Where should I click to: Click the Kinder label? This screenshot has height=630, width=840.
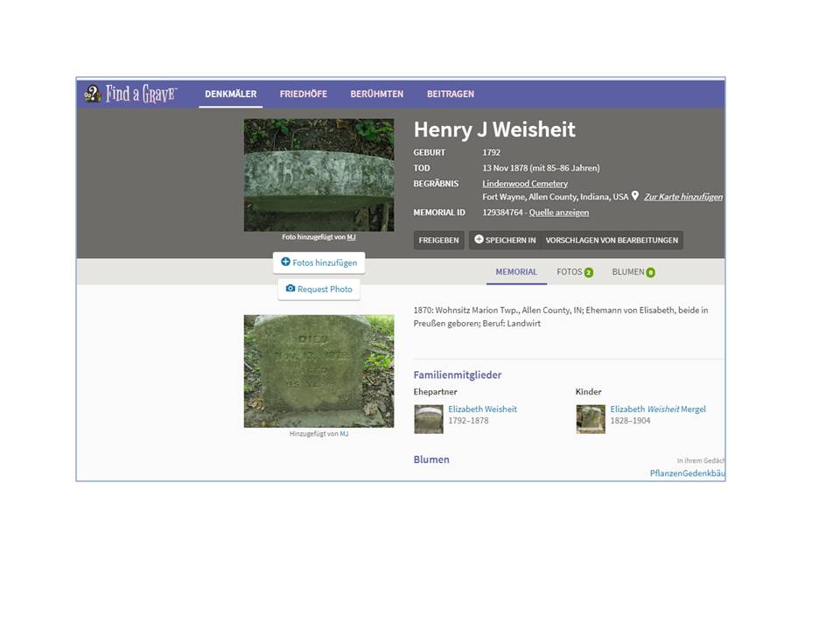(x=588, y=392)
